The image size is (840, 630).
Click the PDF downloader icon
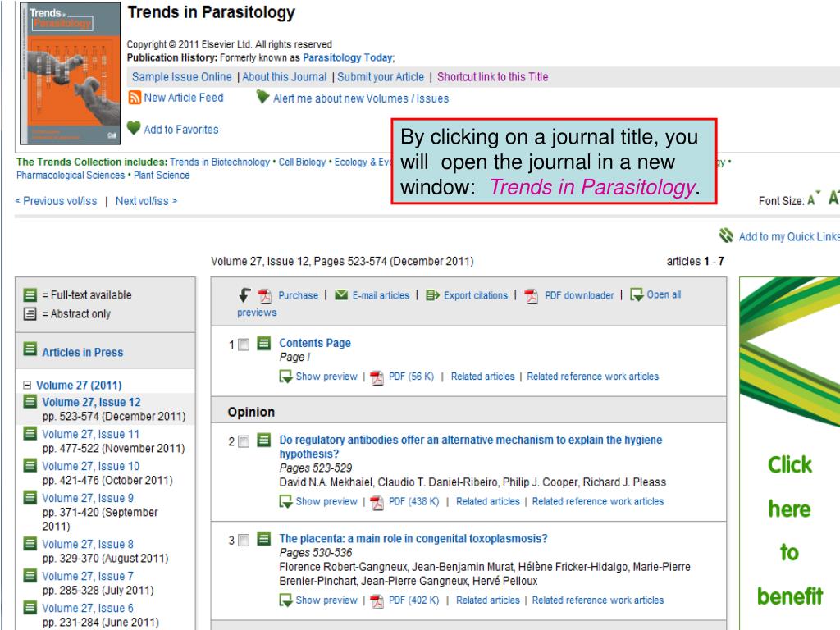[x=531, y=295]
